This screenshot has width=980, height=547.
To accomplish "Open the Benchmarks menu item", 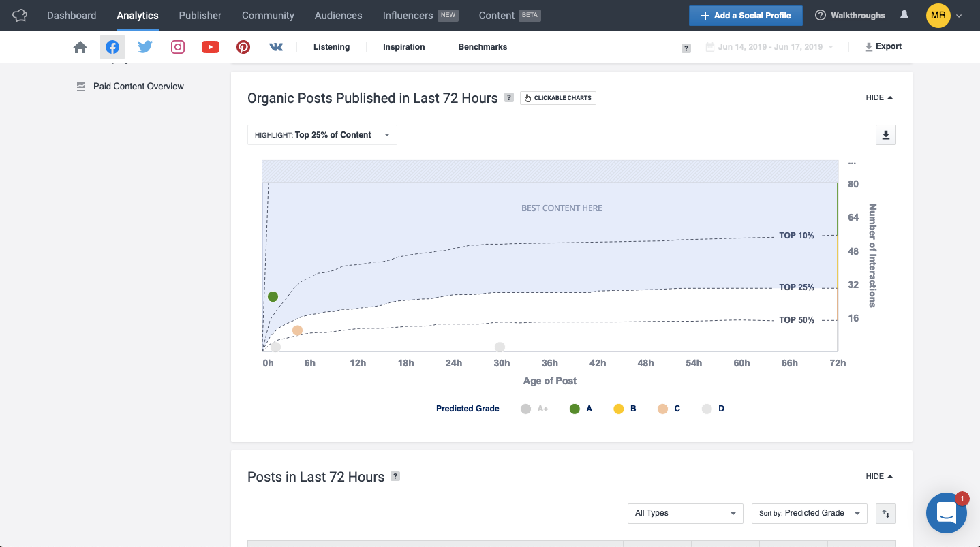I will [x=483, y=47].
